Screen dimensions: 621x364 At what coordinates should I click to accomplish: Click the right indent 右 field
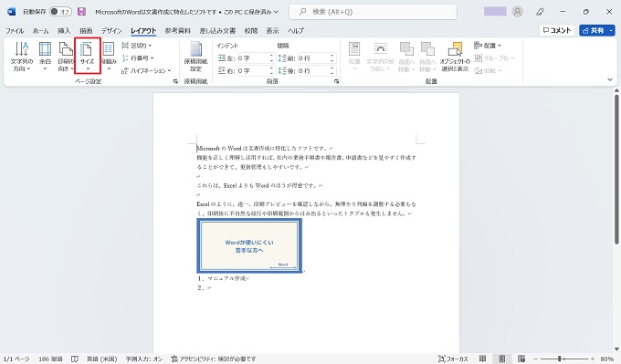pyautogui.click(x=256, y=71)
